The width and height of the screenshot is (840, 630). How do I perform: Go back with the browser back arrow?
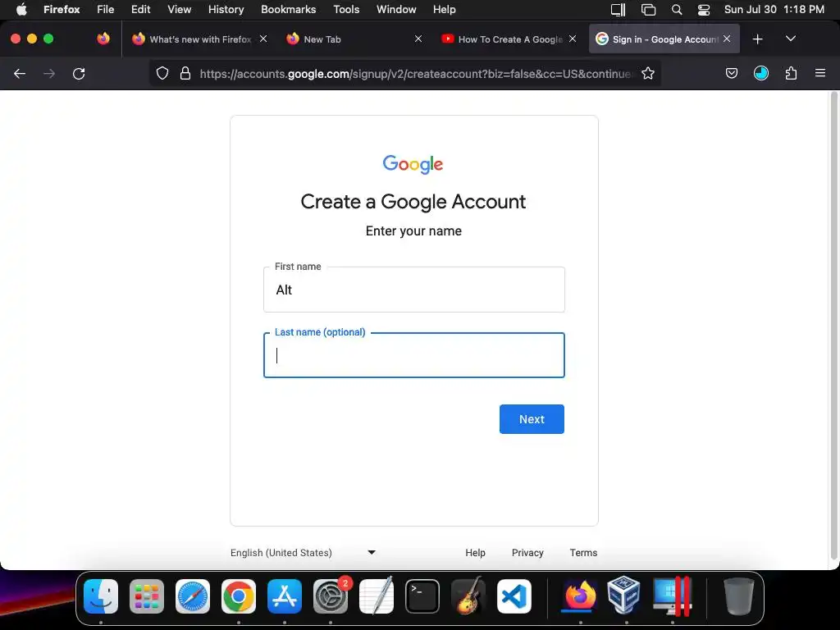pyautogui.click(x=20, y=73)
